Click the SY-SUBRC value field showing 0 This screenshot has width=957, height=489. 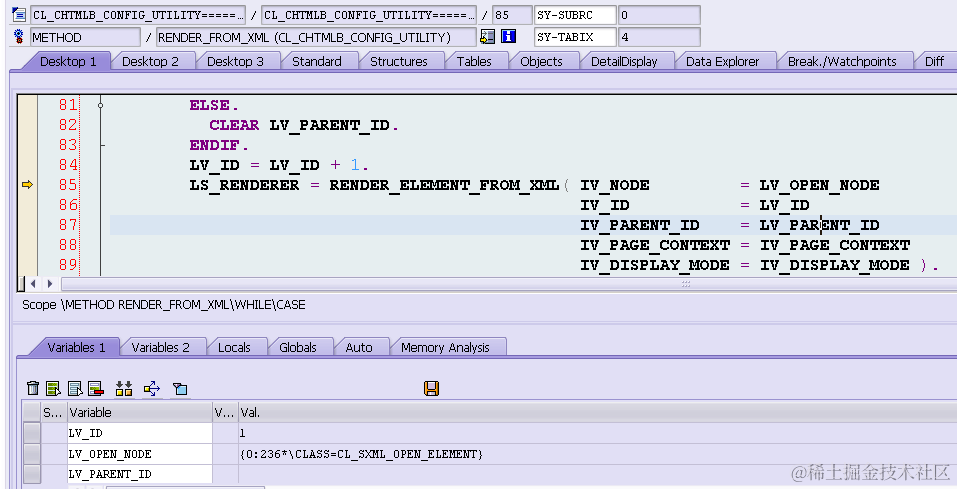tap(659, 15)
